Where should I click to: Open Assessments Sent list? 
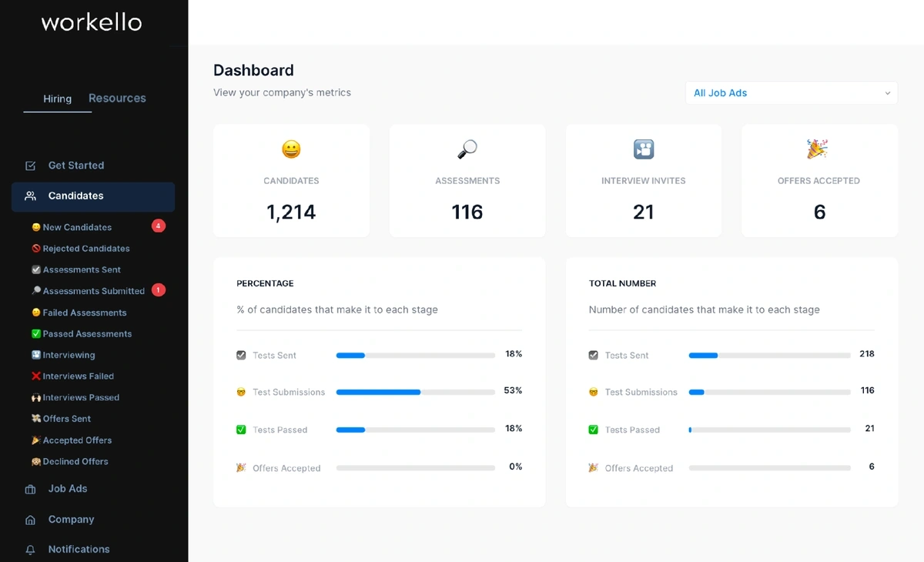(82, 269)
